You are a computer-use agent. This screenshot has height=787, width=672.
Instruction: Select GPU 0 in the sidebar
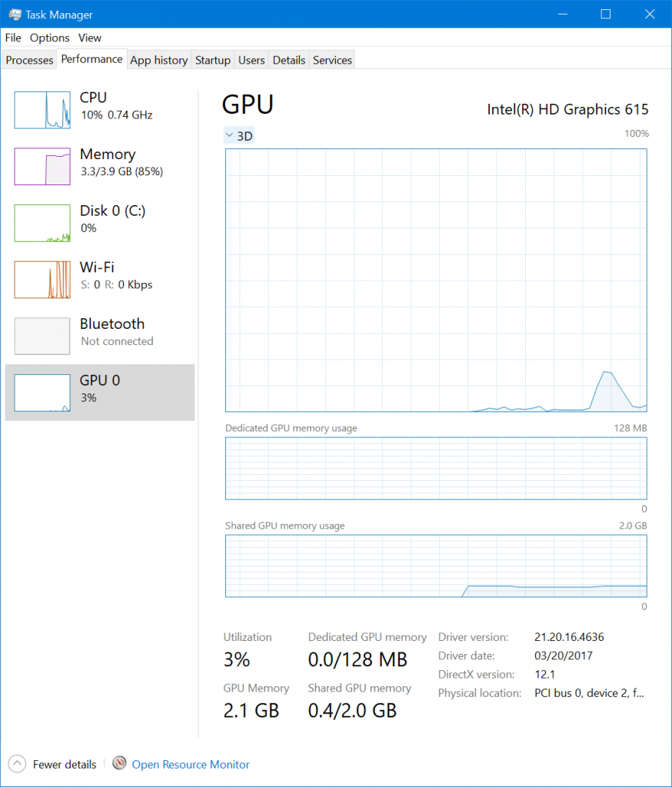(x=100, y=388)
